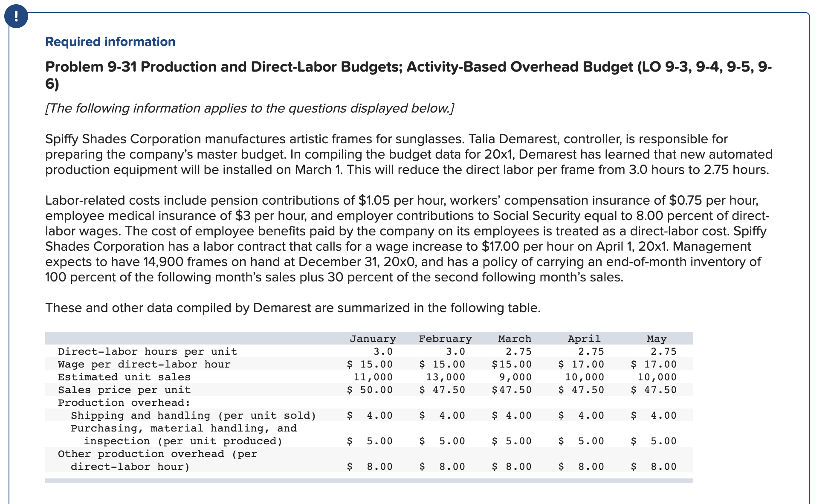Click the April column header

pos(583,339)
